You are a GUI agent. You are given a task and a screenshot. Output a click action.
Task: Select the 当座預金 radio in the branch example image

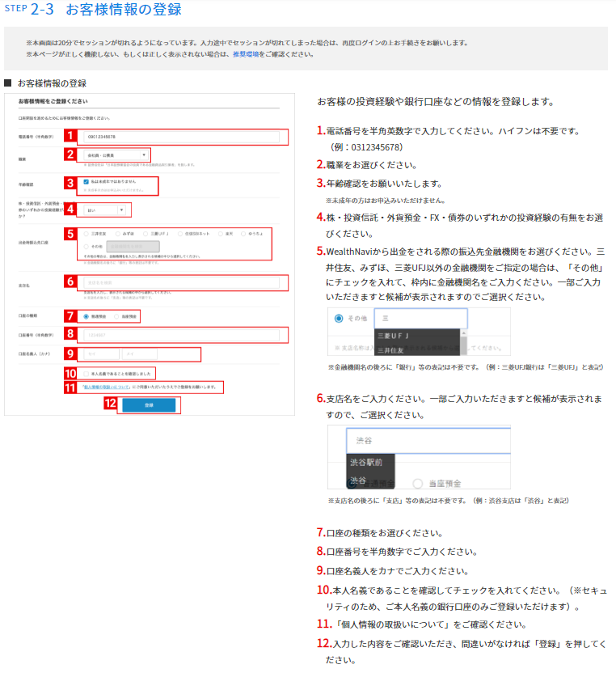coord(418,484)
